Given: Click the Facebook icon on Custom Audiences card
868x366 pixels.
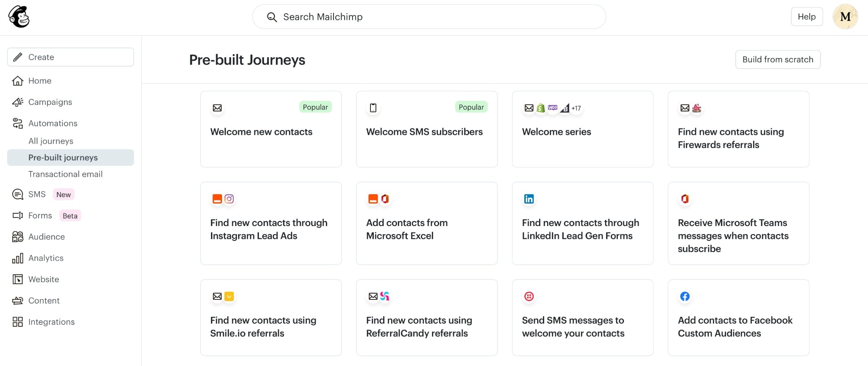Looking at the screenshot, I should [685, 296].
